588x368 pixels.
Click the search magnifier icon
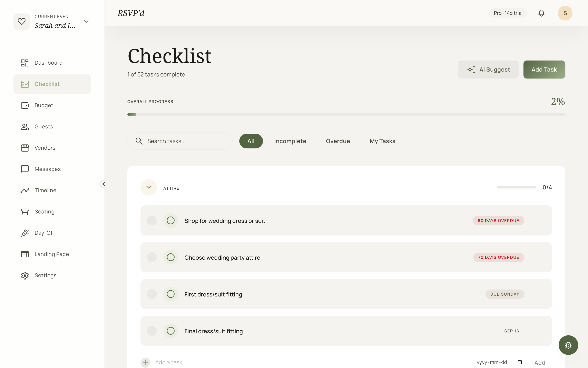point(139,141)
